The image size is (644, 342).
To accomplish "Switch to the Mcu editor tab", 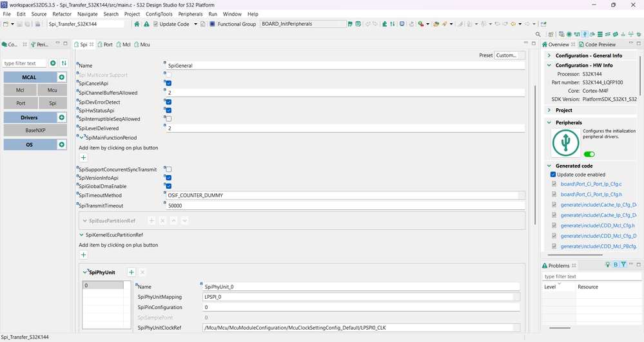I will click(x=142, y=44).
